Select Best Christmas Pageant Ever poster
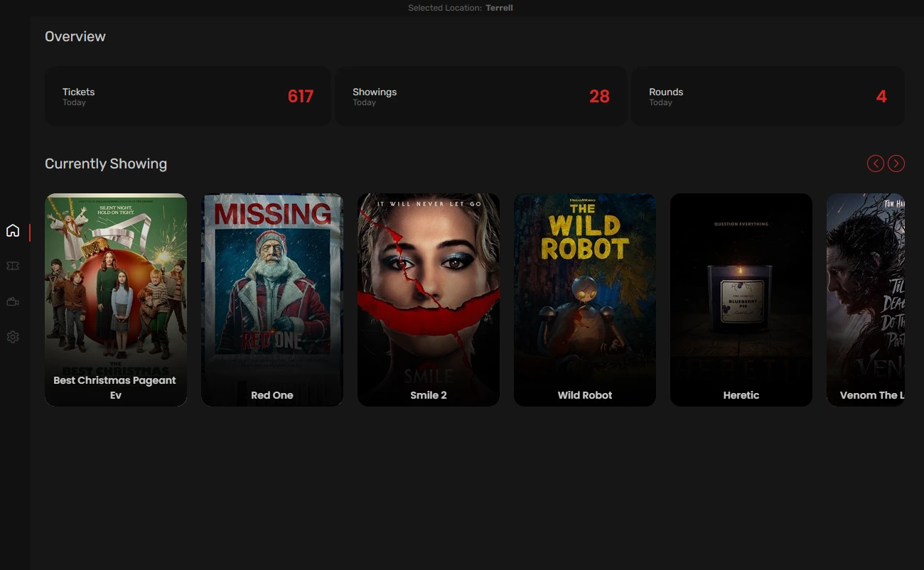The width and height of the screenshot is (924, 570). coord(116,300)
